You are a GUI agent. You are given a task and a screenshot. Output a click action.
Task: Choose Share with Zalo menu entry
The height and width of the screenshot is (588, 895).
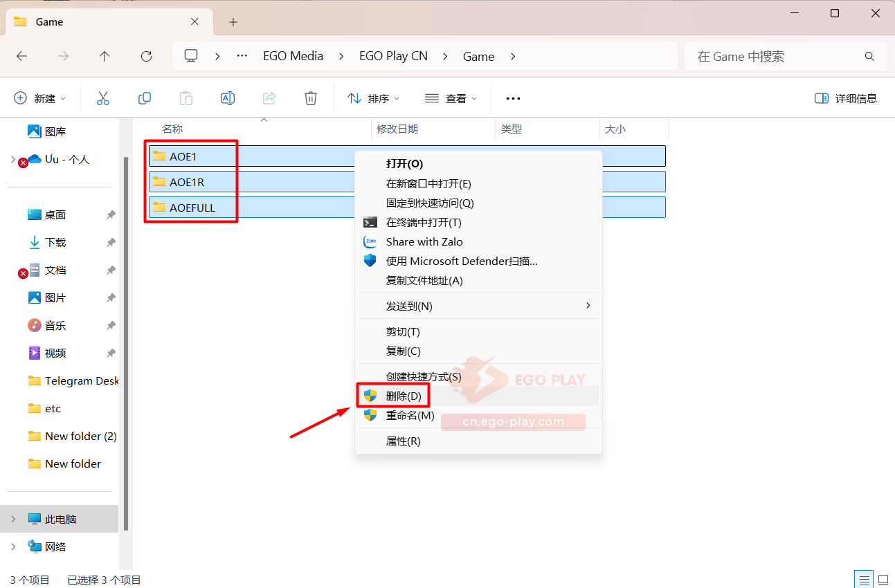click(x=478, y=241)
